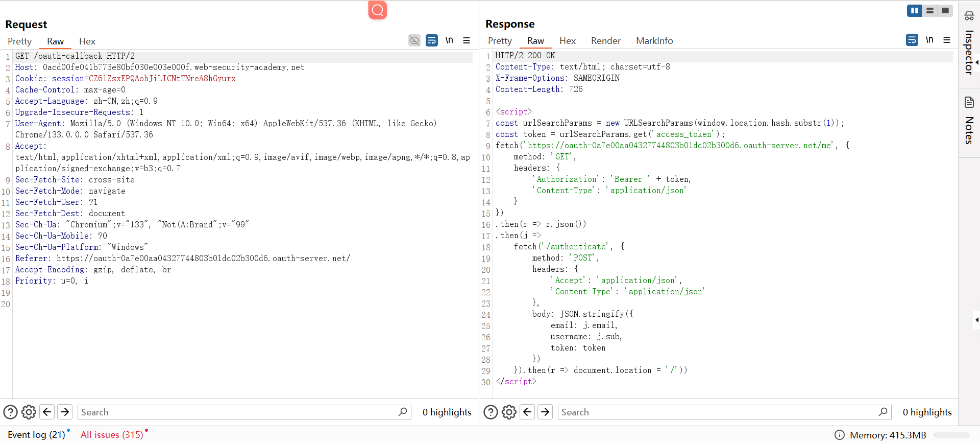Toggle hidden characters eye icon in Request
The image size is (980, 443).
tap(414, 40)
